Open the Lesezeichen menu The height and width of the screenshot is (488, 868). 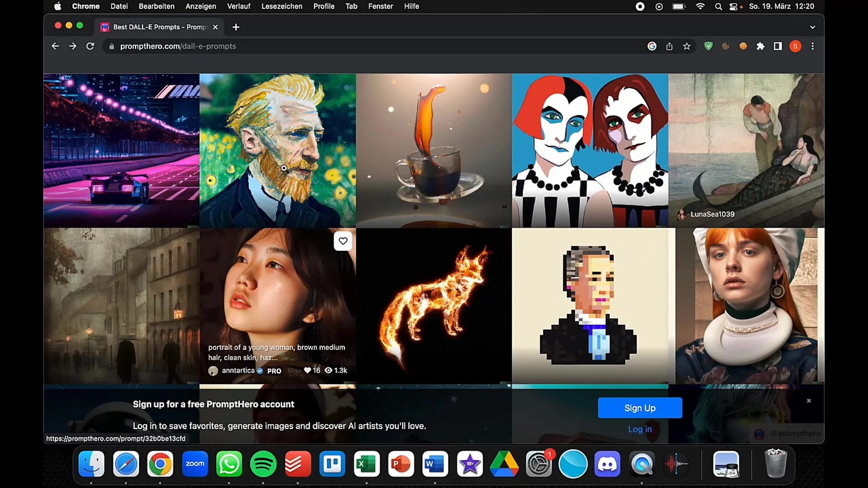pyautogui.click(x=282, y=6)
